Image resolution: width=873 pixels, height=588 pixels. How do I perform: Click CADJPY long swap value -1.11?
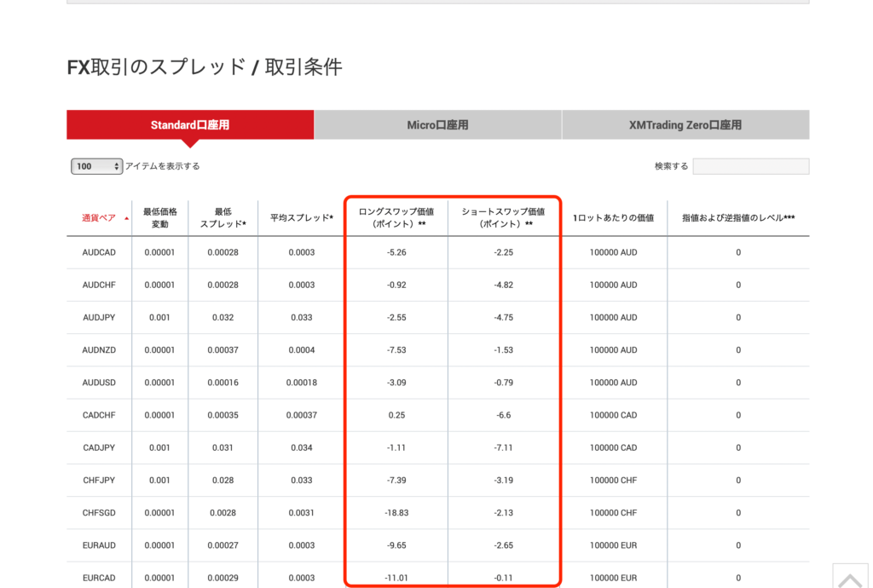[396, 447]
